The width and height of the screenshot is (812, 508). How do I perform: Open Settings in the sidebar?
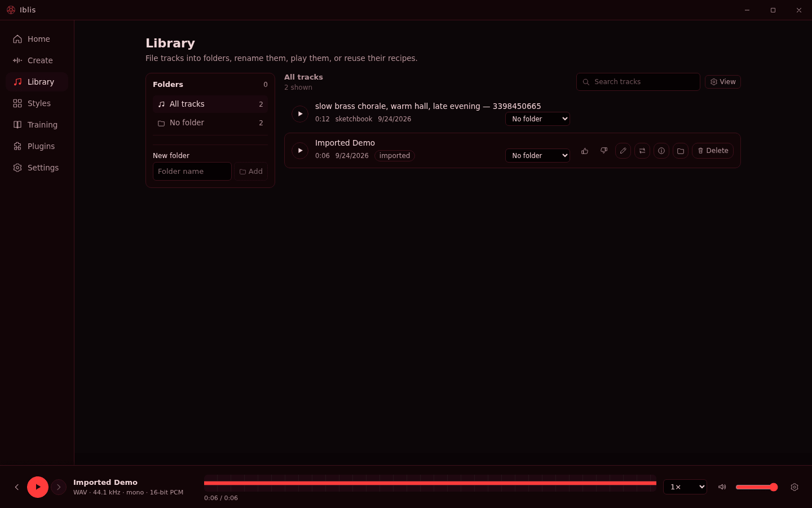pyautogui.click(x=37, y=168)
